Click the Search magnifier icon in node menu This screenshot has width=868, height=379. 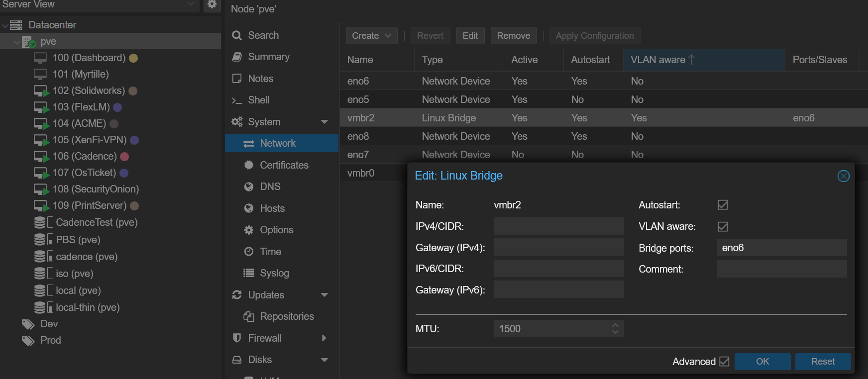[237, 35]
